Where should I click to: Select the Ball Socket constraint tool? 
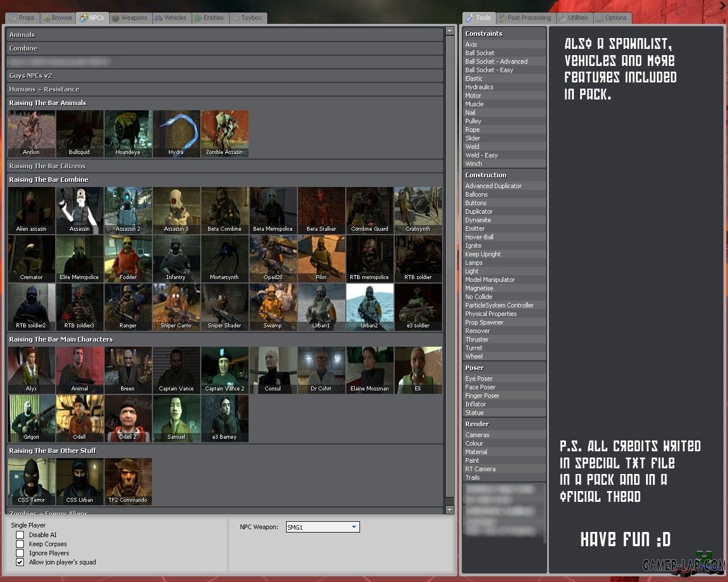[x=504, y=53]
